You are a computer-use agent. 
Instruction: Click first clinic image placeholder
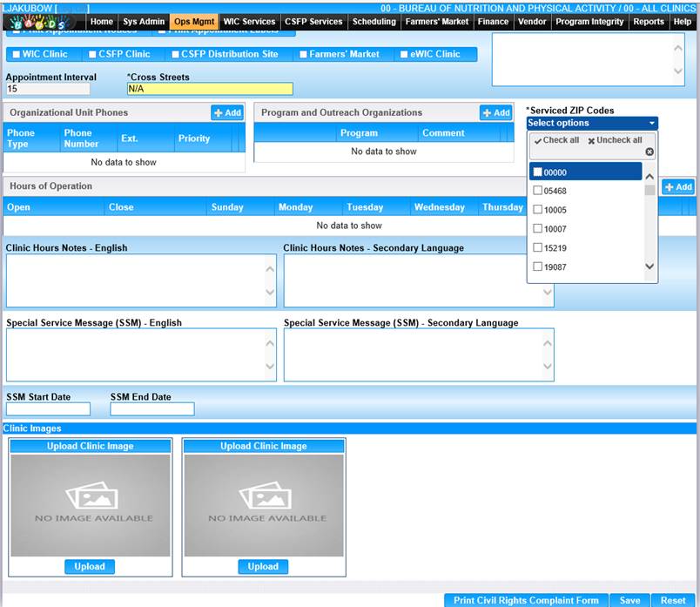pos(90,504)
